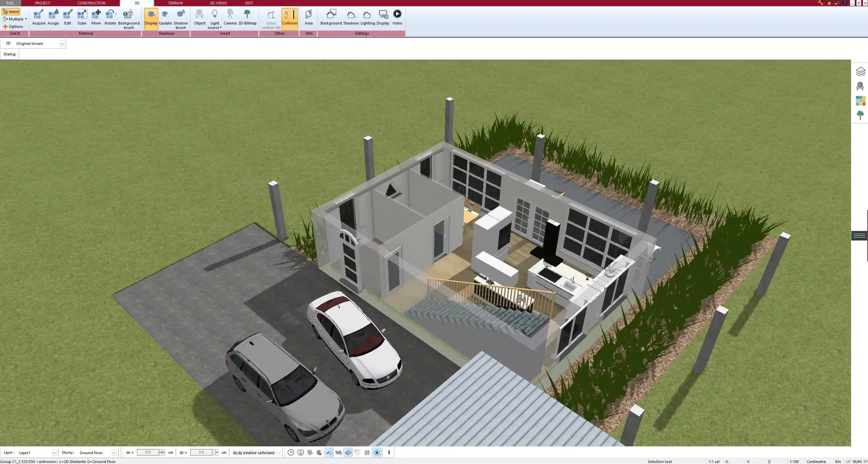Open the materials color palette in the sidebar
Image resolution: width=868 pixels, height=464 pixels.
[x=860, y=100]
